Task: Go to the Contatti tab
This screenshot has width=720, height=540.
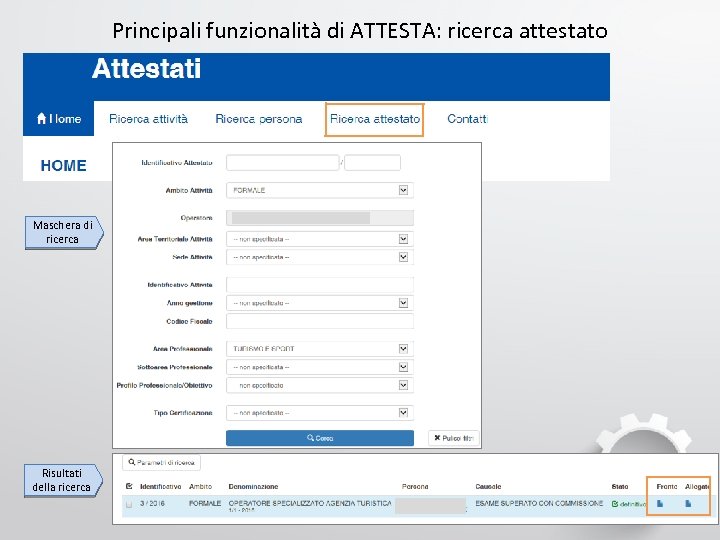Action: [x=467, y=119]
